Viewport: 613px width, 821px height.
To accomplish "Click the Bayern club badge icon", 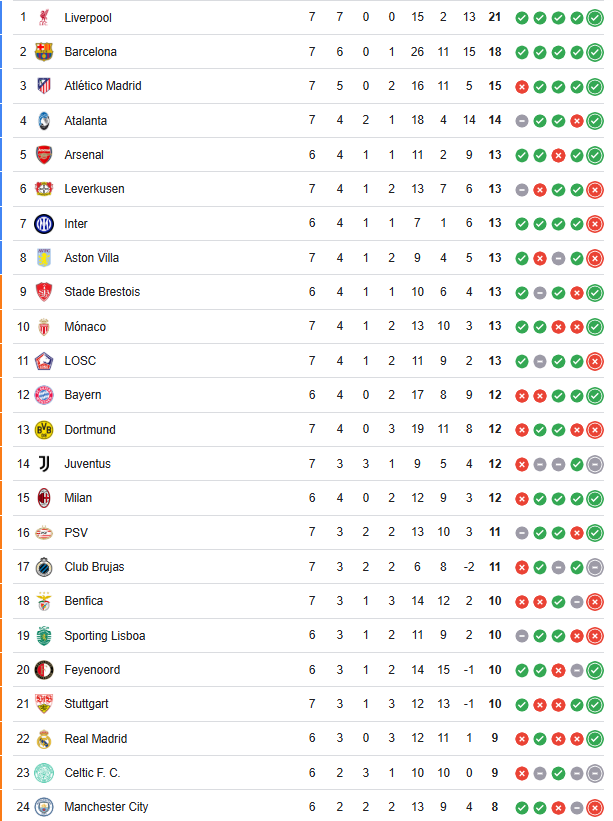I will pyautogui.click(x=45, y=395).
